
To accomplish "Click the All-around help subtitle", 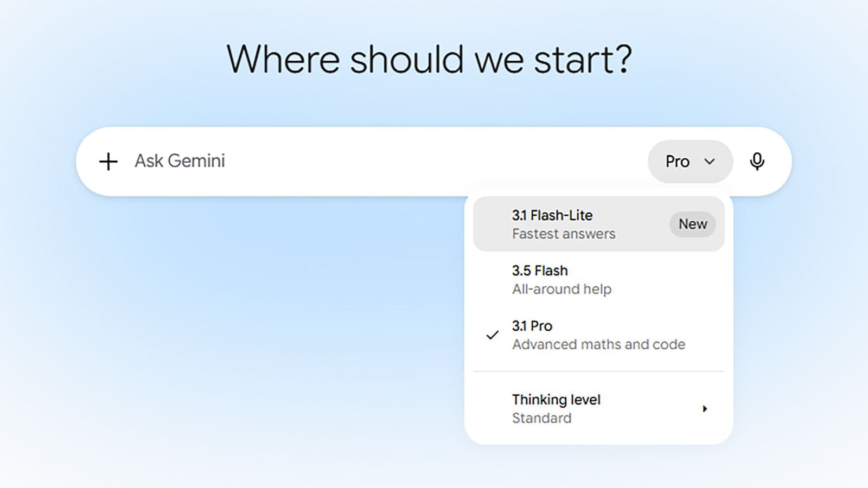I will [561, 289].
